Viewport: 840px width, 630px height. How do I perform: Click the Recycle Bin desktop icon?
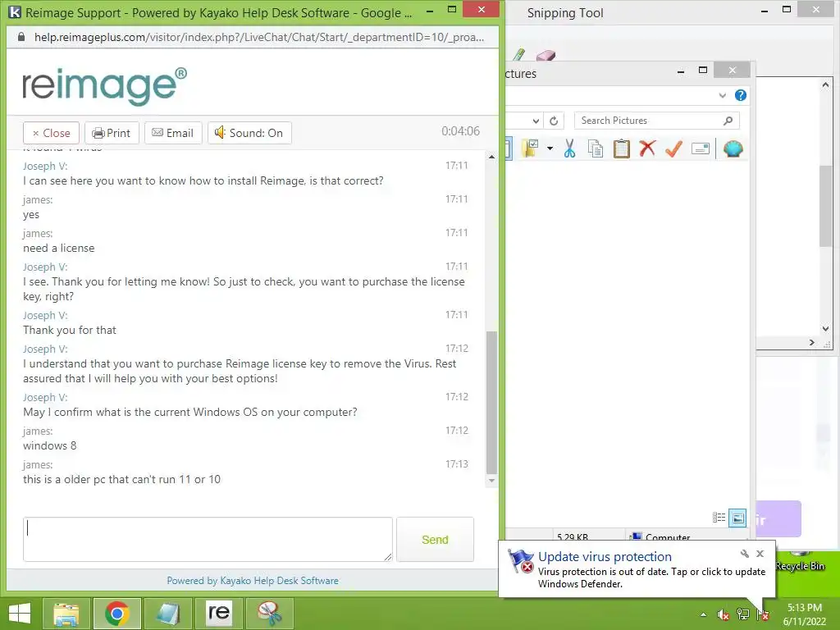click(x=800, y=561)
